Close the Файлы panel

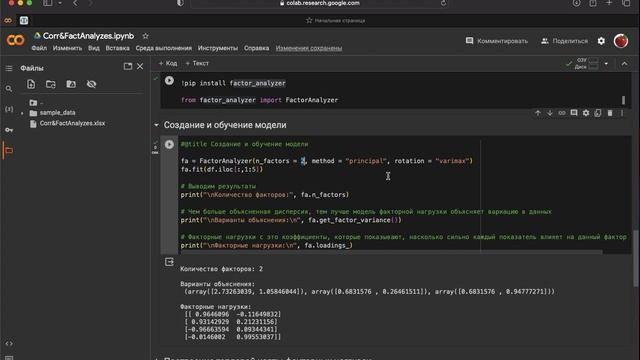click(x=140, y=66)
